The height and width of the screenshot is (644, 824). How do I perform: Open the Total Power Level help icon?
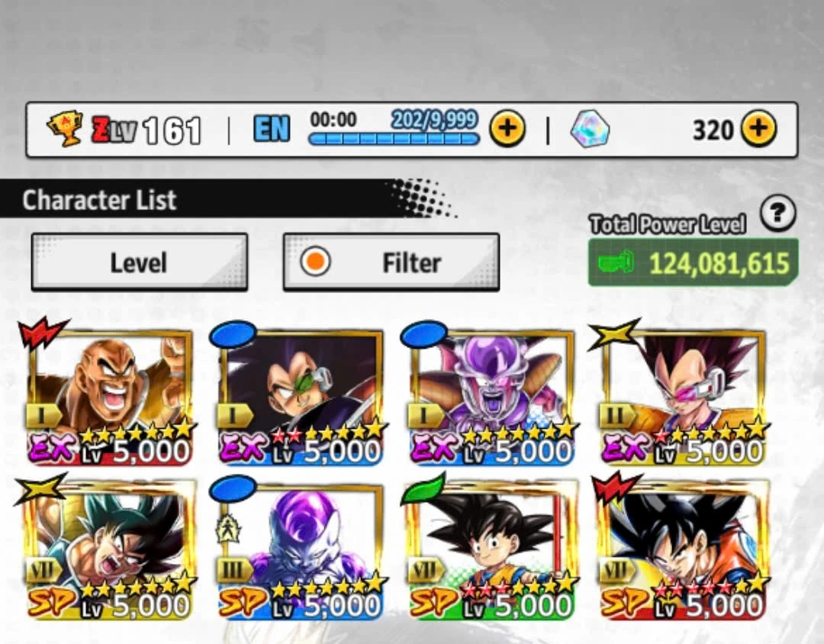coord(777,212)
